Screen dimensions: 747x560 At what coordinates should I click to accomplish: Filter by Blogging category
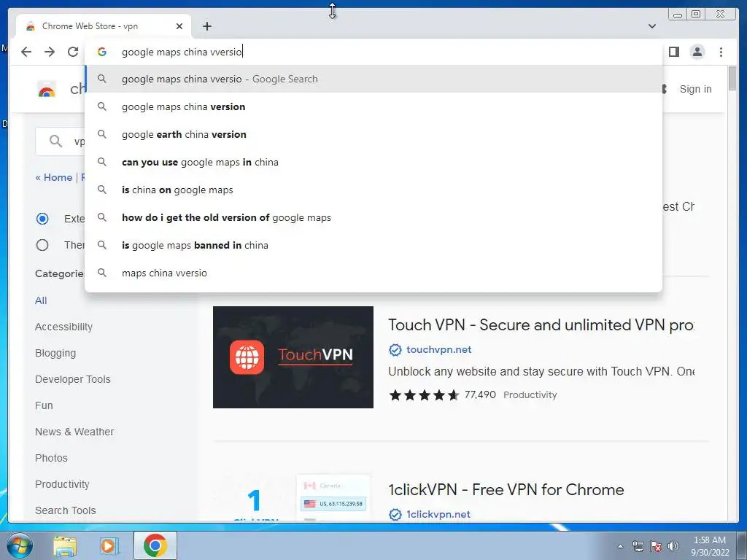click(x=55, y=353)
